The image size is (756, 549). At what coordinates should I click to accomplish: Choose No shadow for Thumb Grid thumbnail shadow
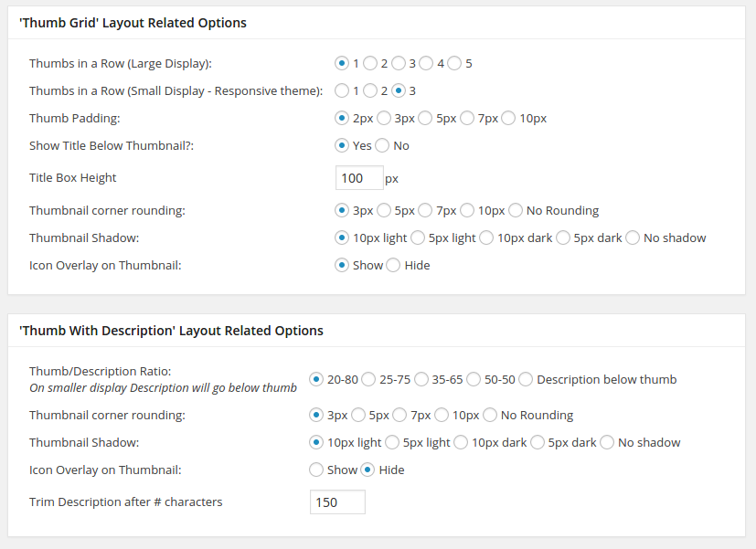click(633, 238)
